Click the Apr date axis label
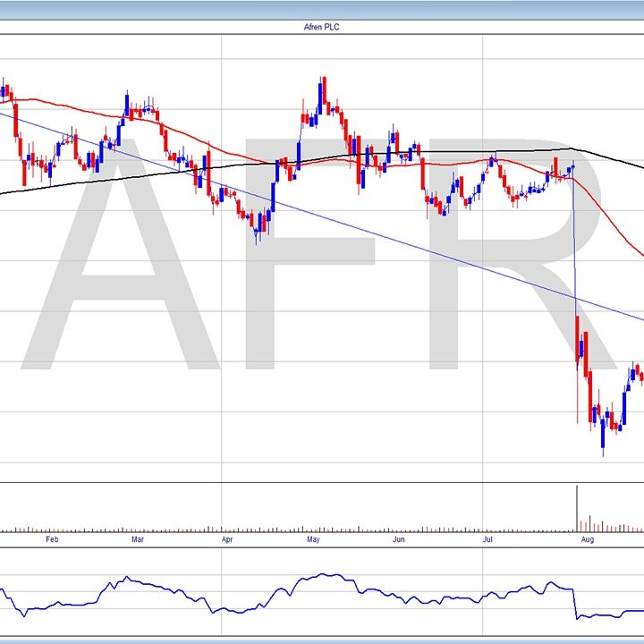Screen dimensions: 644x644 pyautogui.click(x=226, y=540)
